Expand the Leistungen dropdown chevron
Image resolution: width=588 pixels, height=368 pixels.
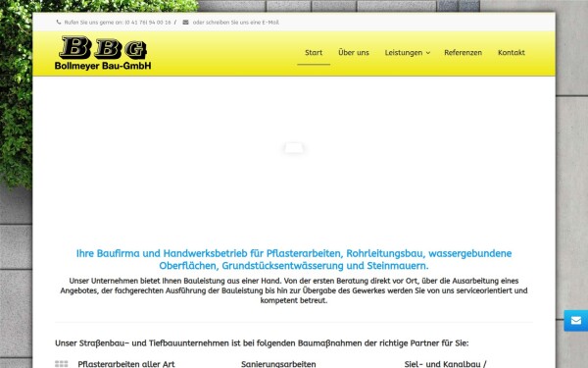428,53
